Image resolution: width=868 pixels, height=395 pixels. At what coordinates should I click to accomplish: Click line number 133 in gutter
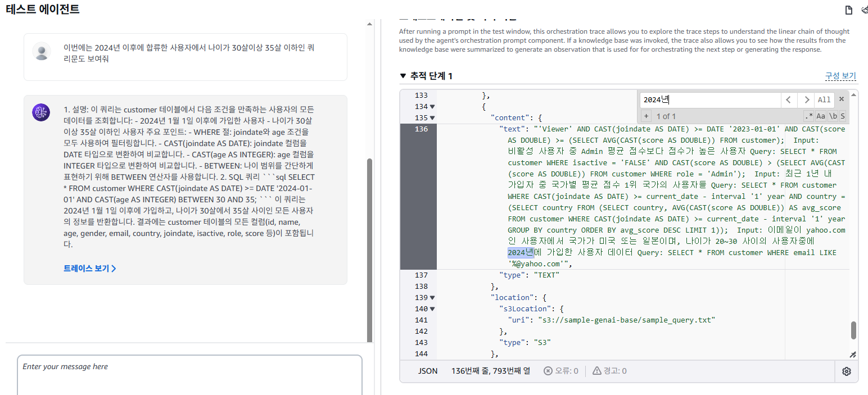click(x=421, y=96)
